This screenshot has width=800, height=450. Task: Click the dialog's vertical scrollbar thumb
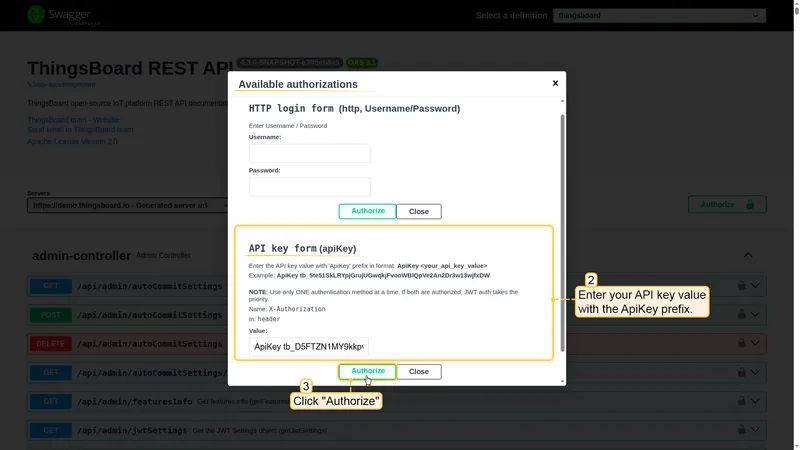click(562, 232)
